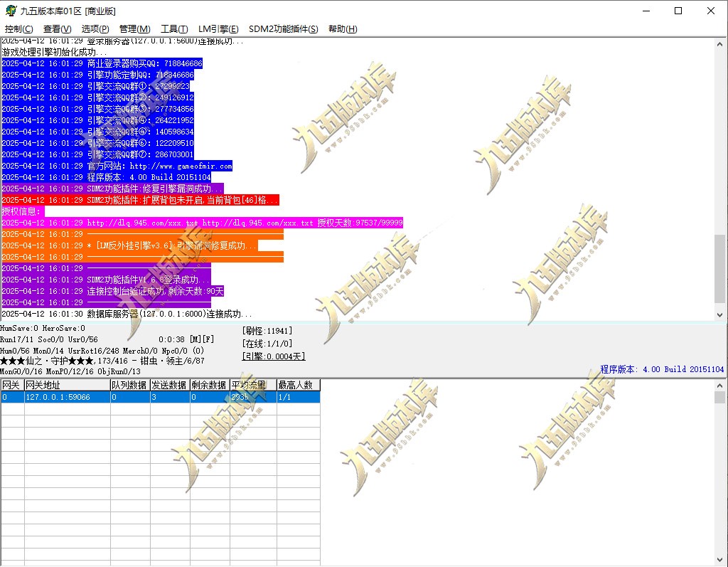The image size is (728, 567).
Task: Open the 管理(M) menu
Action: pyautogui.click(x=134, y=29)
